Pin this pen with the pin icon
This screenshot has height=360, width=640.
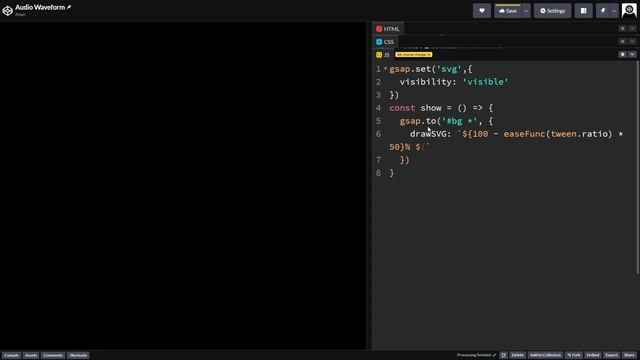point(603,11)
